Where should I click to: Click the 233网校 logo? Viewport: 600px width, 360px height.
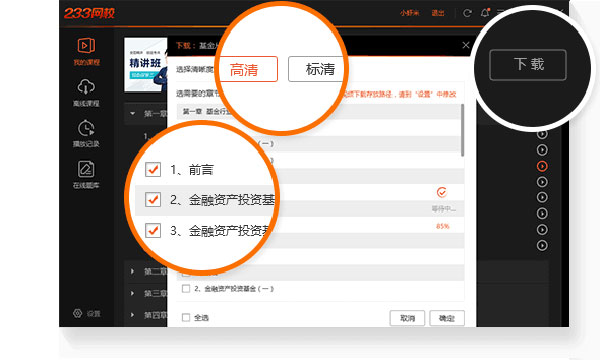click(89, 13)
